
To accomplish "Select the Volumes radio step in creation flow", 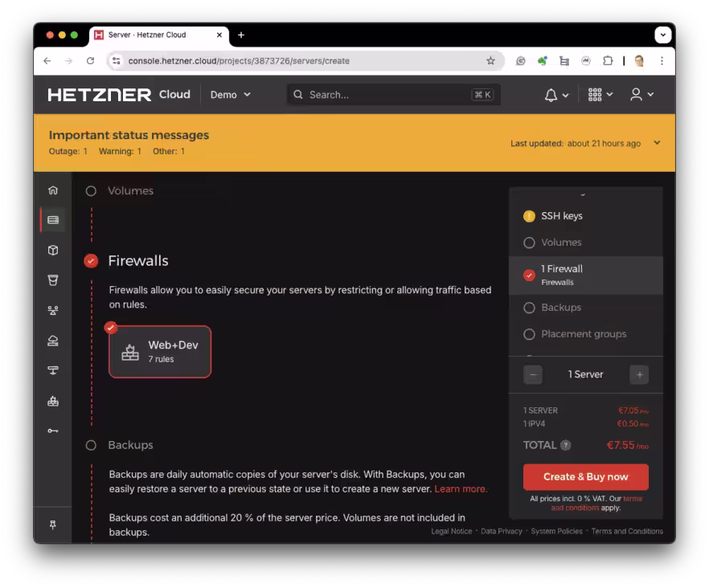I will (x=89, y=190).
